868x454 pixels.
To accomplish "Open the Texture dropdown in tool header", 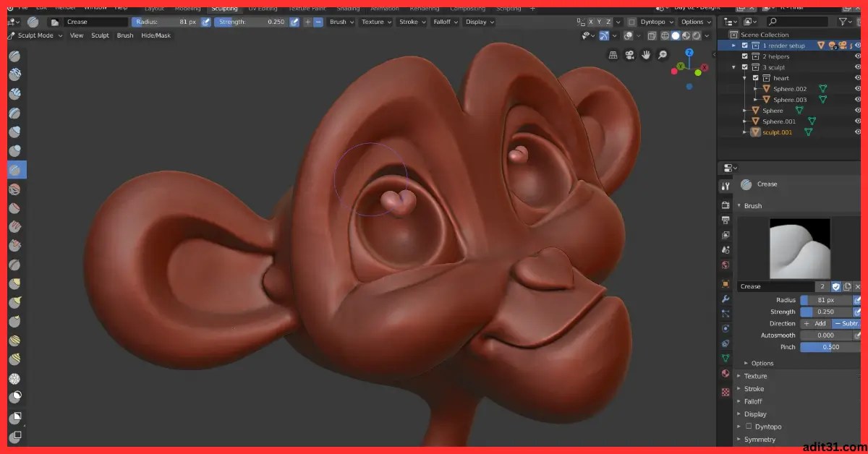I will (x=376, y=22).
